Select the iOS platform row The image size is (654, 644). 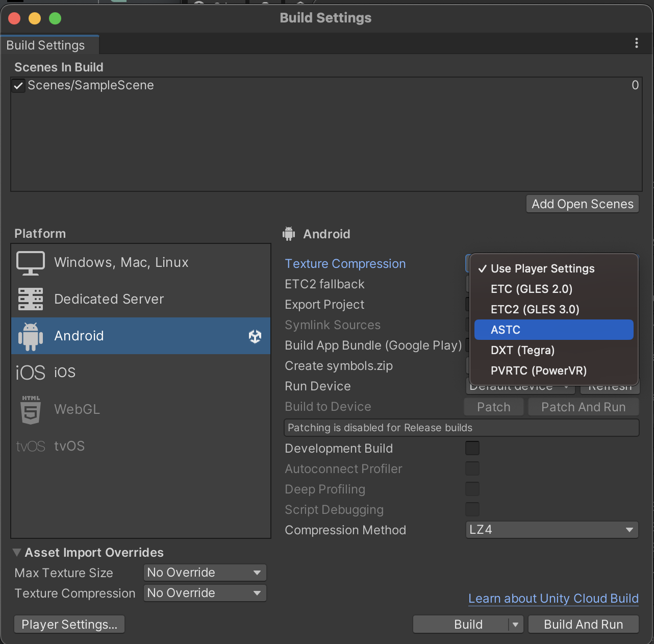141,373
